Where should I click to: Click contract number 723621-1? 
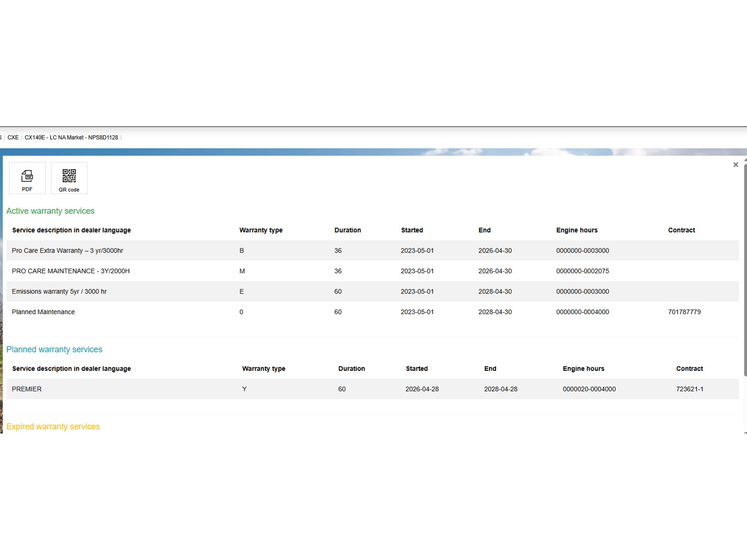[x=689, y=389]
